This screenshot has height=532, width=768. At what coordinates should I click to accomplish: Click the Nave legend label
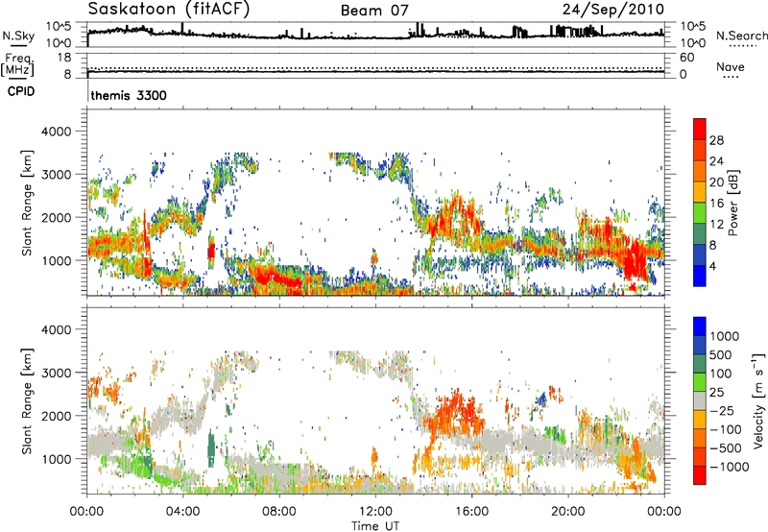pyautogui.click(x=731, y=66)
